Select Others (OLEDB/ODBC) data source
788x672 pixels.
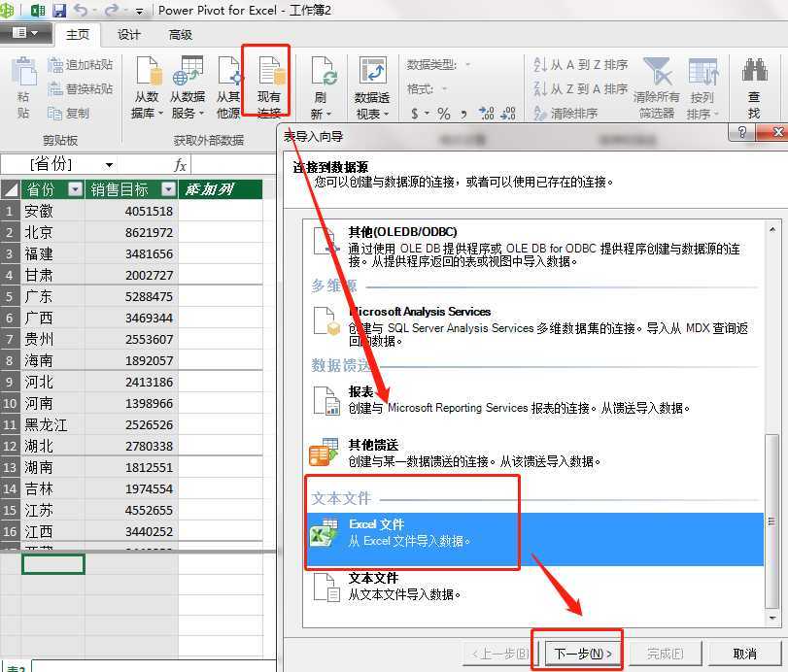(x=533, y=246)
